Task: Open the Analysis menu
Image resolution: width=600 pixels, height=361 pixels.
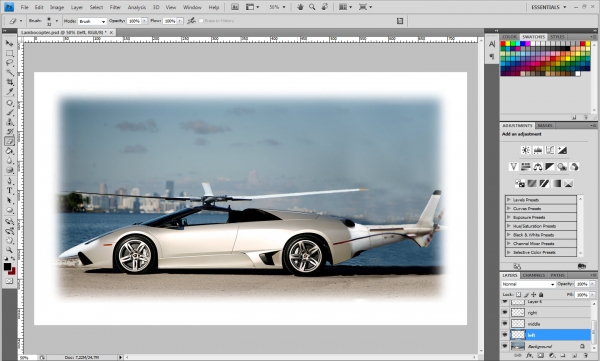Action: point(137,7)
